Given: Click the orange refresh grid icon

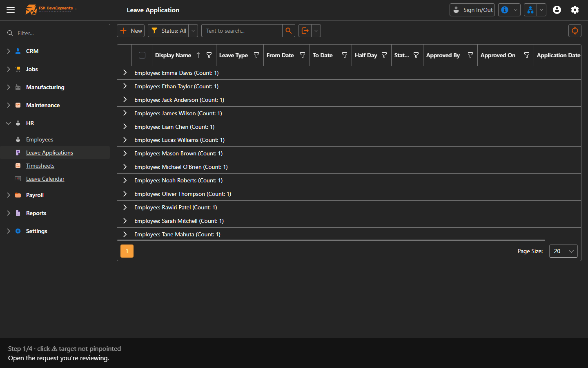Looking at the screenshot, I should 575,31.
